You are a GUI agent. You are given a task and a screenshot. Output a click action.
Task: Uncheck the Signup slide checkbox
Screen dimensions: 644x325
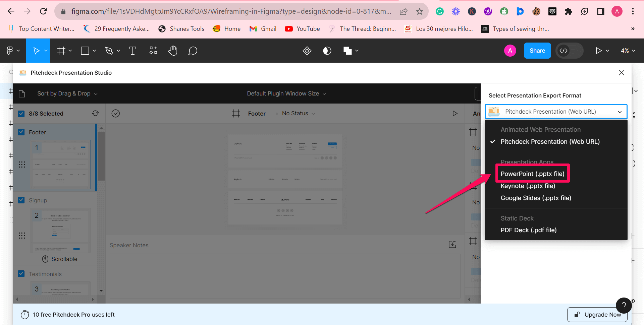pos(21,200)
